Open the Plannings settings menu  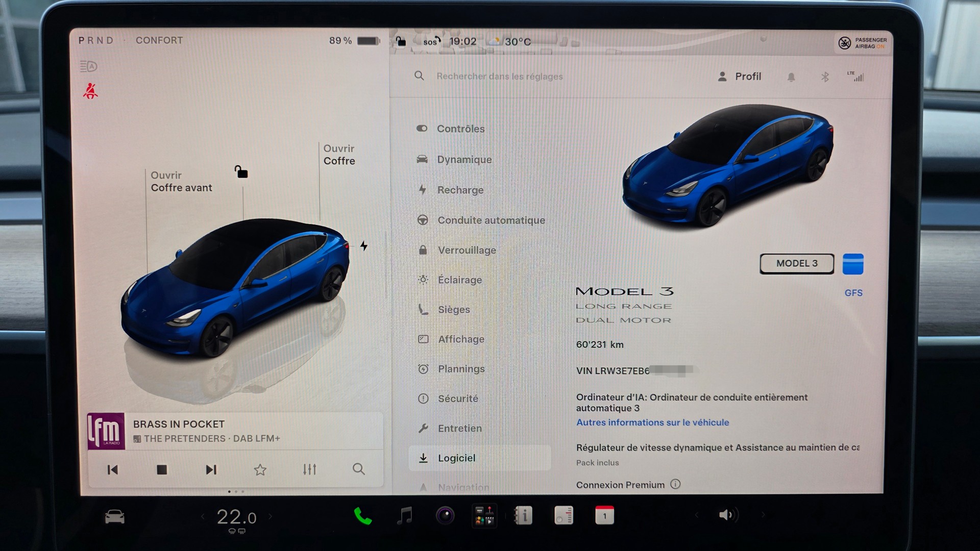tap(451, 368)
